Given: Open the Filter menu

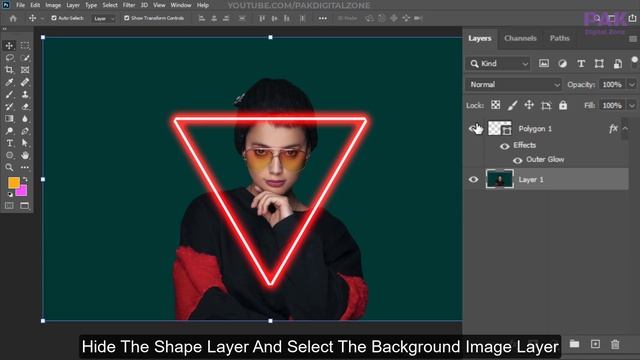Looking at the screenshot, I should coord(129,5).
